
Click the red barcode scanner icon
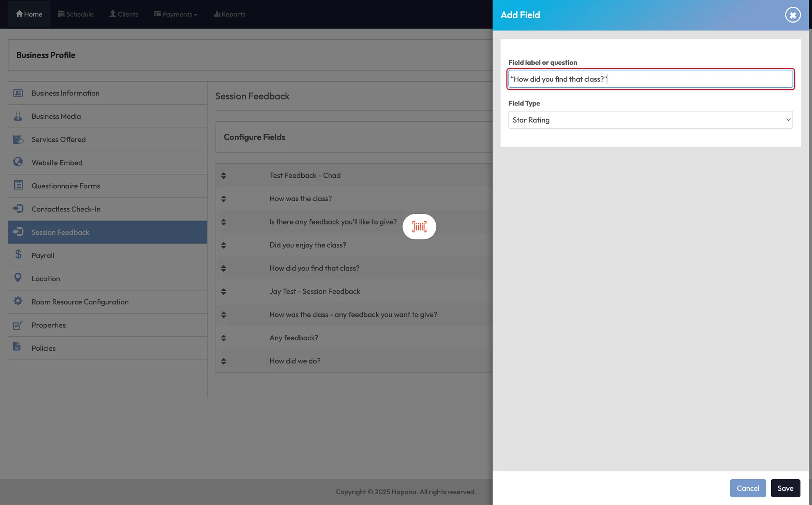pyautogui.click(x=419, y=227)
